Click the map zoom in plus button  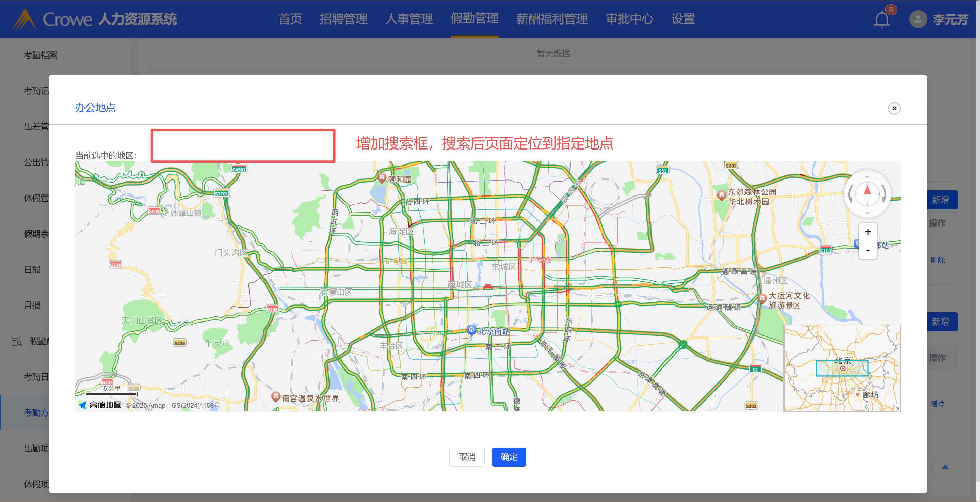868,232
